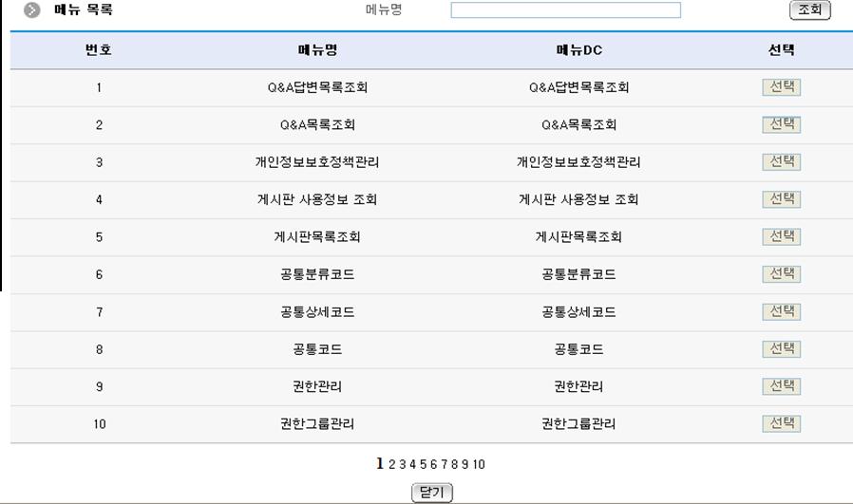Click 선택 for 공통분류코드
Screen dimensions: 853x504
tap(781, 274)
